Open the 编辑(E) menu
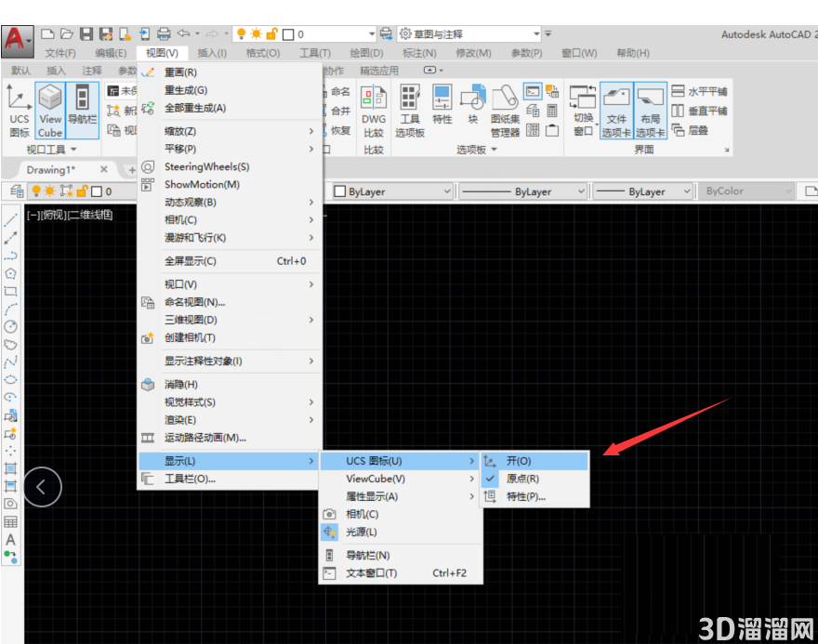This screenshot has width=818, height=644. tap(111, 53)
